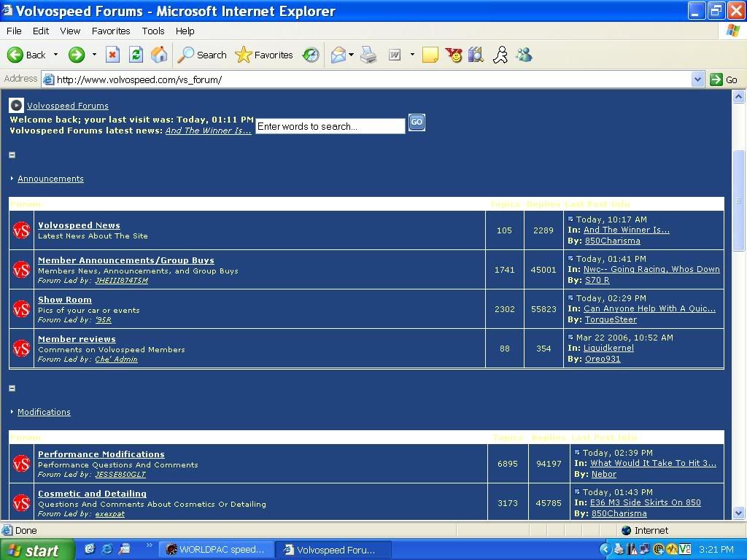Click the forum search words field
The height and width of the screenshot is (560, 747).
(330, 126)
